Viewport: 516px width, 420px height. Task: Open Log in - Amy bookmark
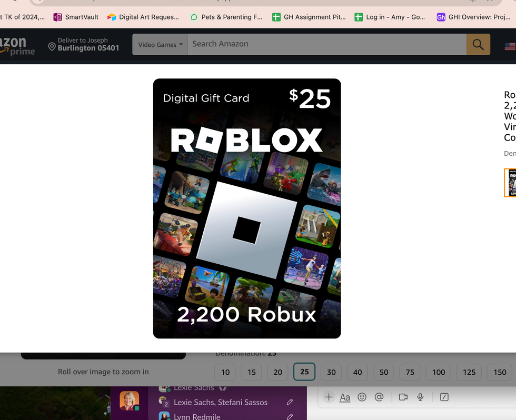click(x=390, y=17)
